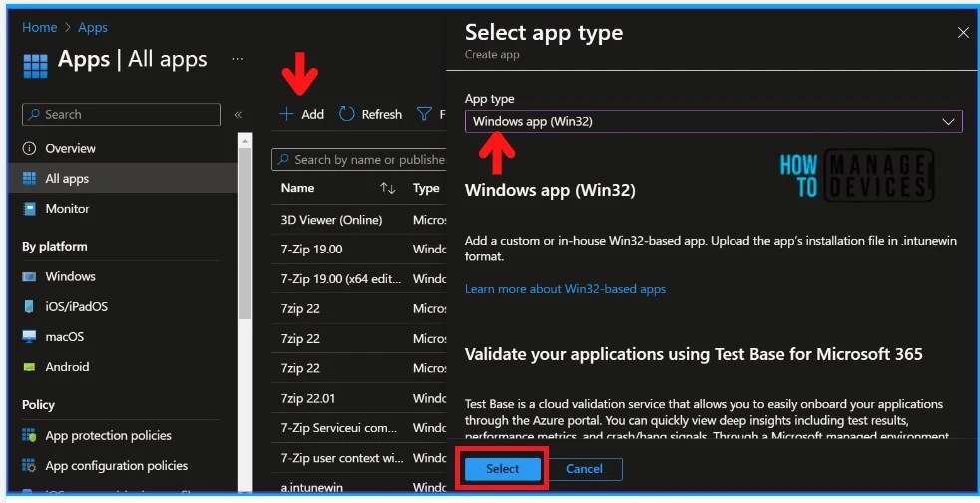Click the Cancel button
The height and width of the screenshot is (503, 980).
point(585,469)
